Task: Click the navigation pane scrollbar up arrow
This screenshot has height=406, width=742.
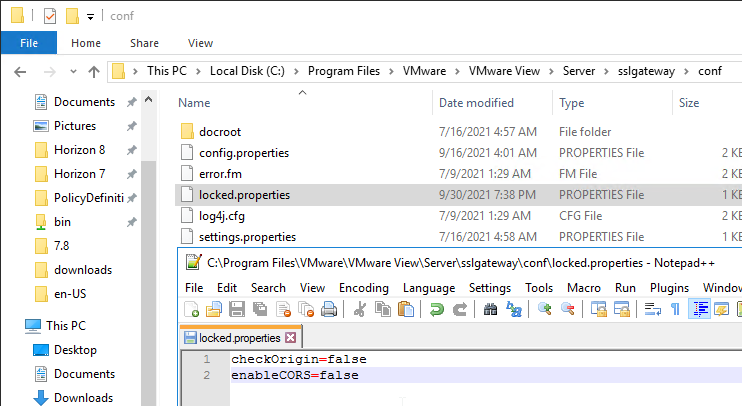Action: [148, 100]
